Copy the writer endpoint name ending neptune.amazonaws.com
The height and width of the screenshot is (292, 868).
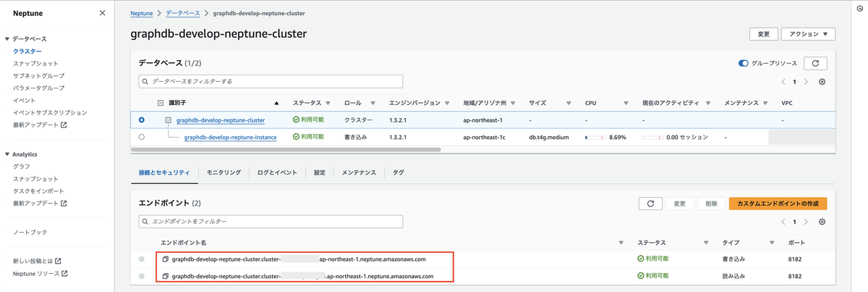[x=165, y=259]
